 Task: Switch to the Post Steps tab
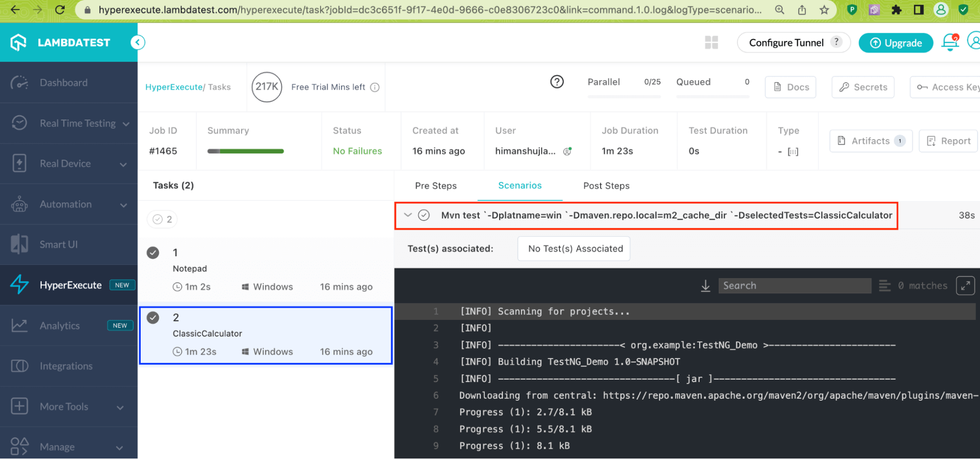pos(606,186)
